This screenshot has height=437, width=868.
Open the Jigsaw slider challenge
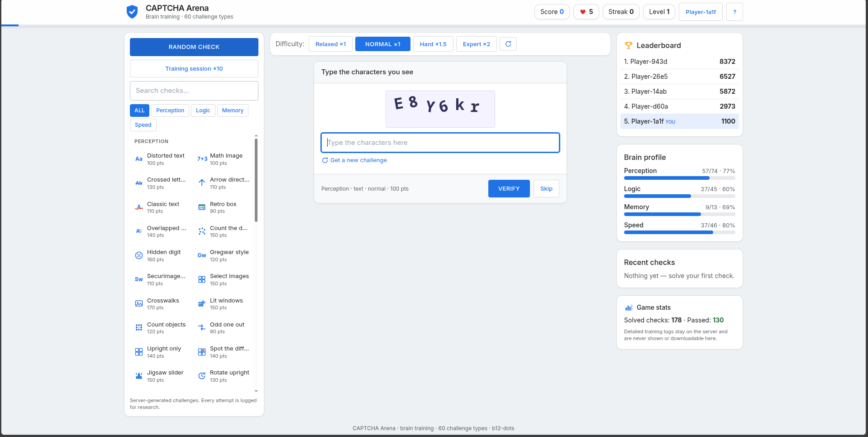pyautogui.click(x=161, y=376)
